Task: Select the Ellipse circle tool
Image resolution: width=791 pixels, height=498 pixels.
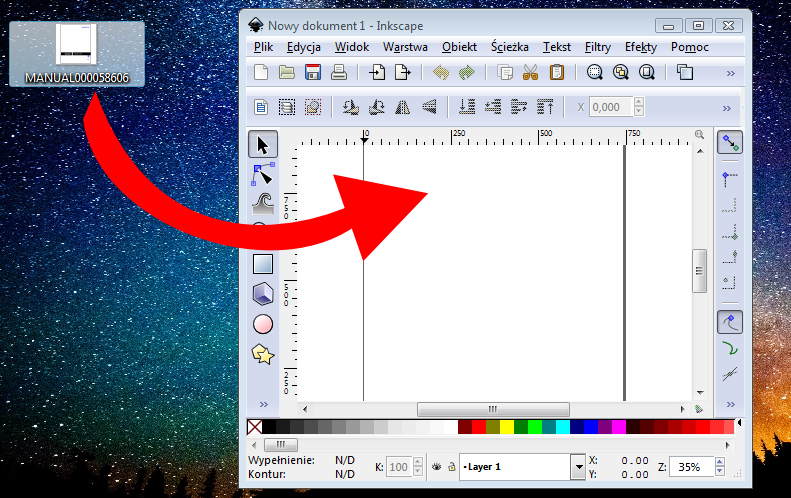Action: 263,324
